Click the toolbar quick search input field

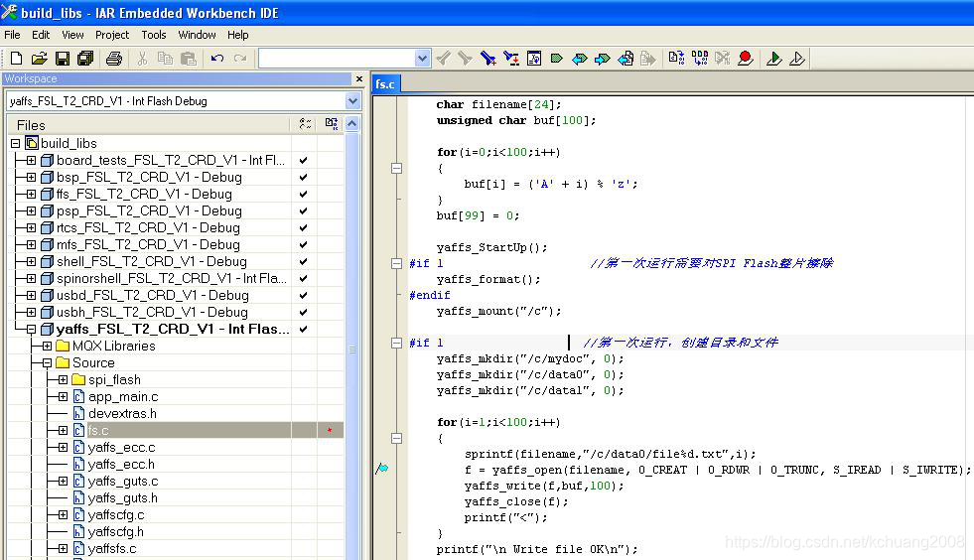[337, 59]
